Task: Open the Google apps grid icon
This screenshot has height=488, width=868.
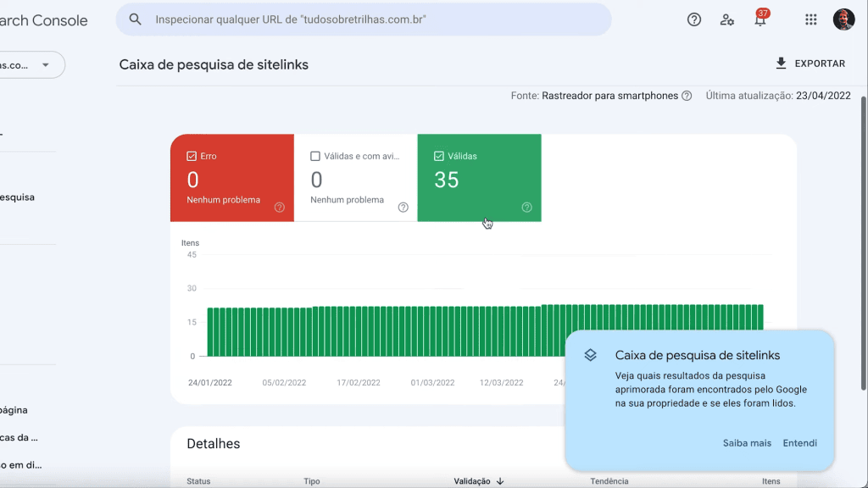Action: pos(810,19)
